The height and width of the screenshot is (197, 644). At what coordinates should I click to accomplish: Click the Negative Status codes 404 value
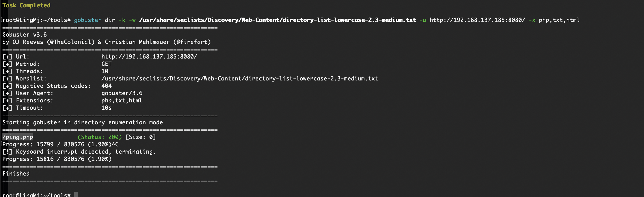[106, 86]
